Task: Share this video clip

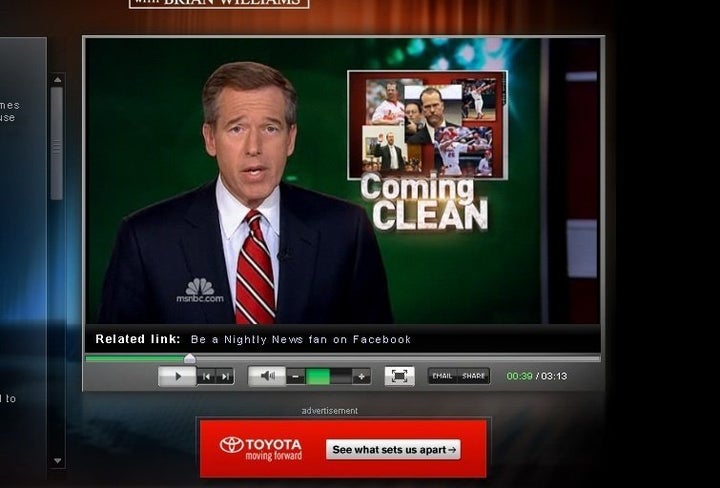Action: pos(474,376)
